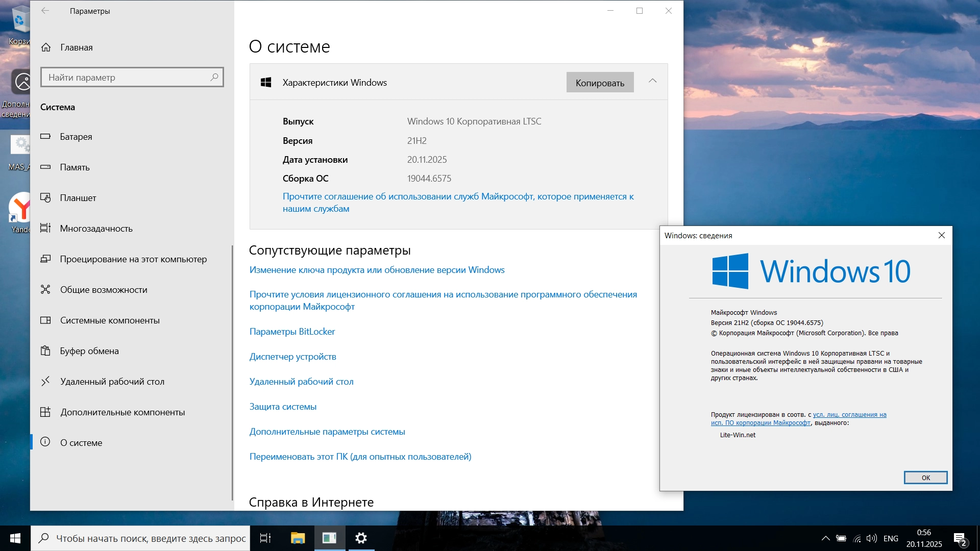Collapse the Windows specifications section chevron
The height and width of the screenshot is (551, 980).
652,81
